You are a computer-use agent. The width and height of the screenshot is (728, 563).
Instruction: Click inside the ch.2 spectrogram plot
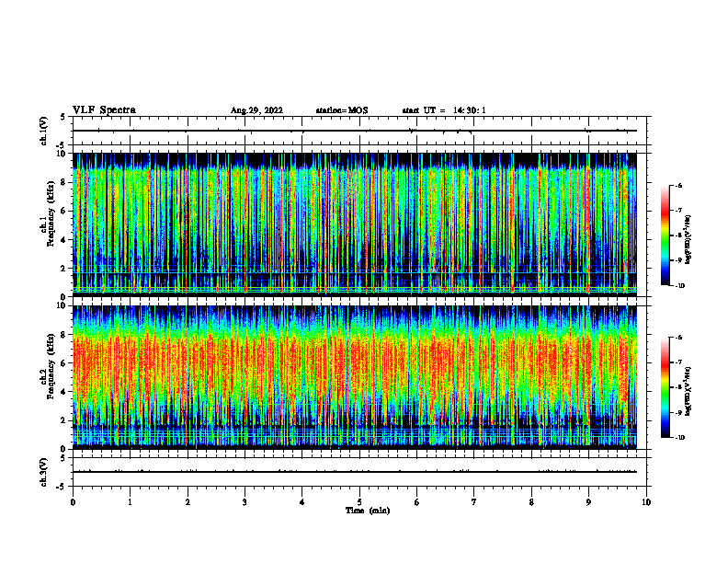355,377
